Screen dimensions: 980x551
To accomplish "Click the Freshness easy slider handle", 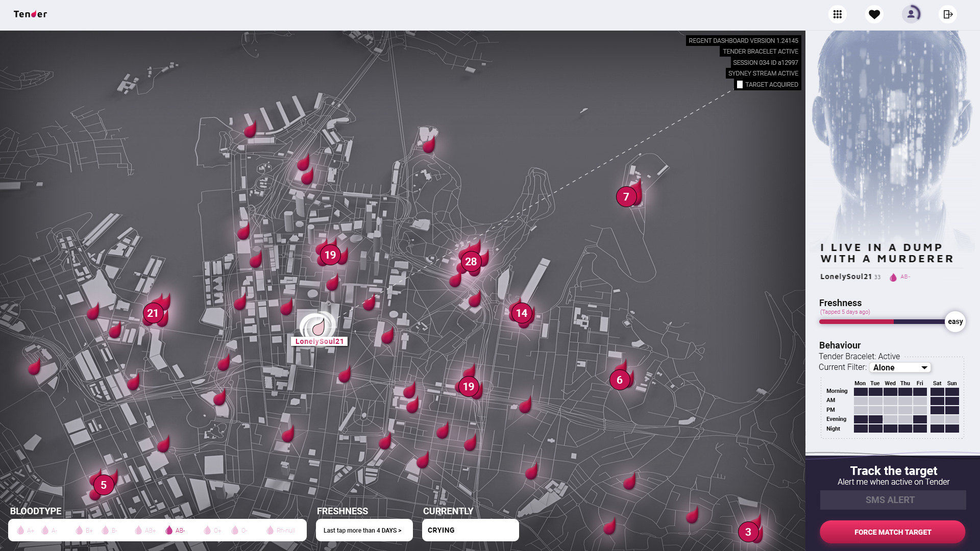I will click(x=954, y=322).
